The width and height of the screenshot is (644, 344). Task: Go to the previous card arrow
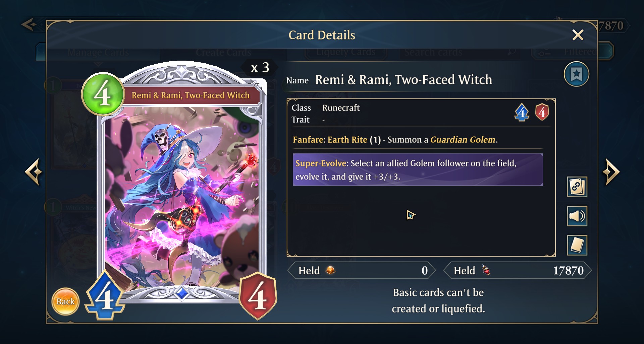click(34, 172)
